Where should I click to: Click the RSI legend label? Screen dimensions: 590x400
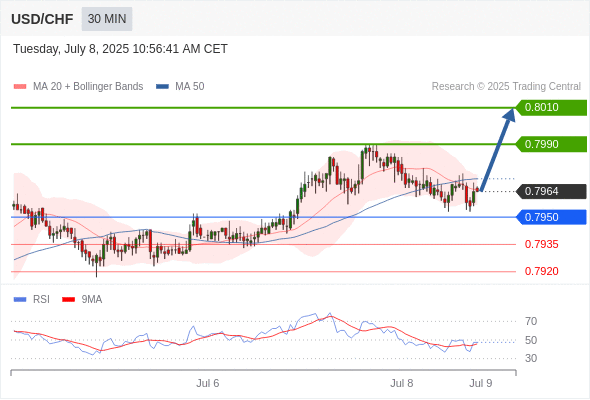[41, 300]
